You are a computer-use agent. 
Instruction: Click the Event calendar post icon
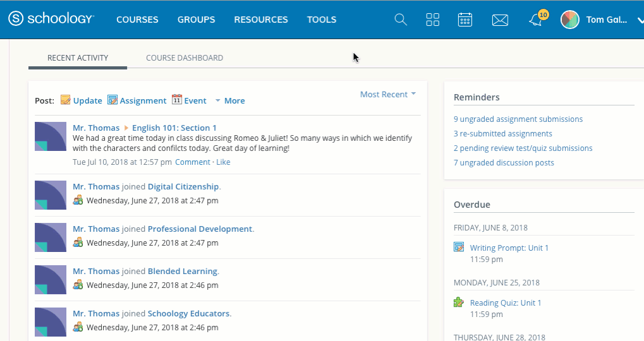point(177,100)
